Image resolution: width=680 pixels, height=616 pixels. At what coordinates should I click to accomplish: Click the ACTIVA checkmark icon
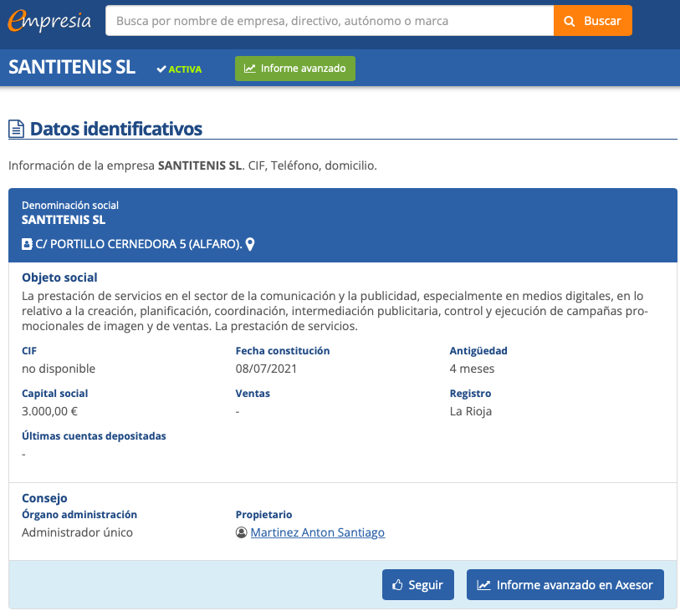click(161, 69)
